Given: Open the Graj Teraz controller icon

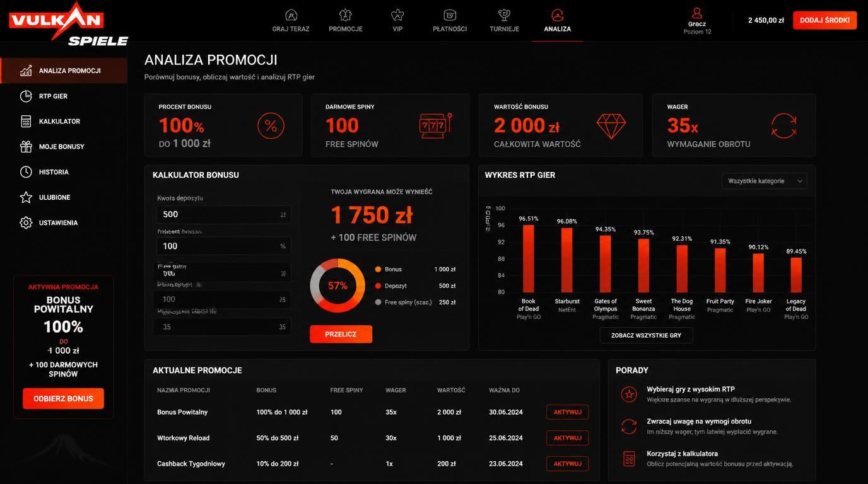Looking at the screenshot, I should coord(291,14).
